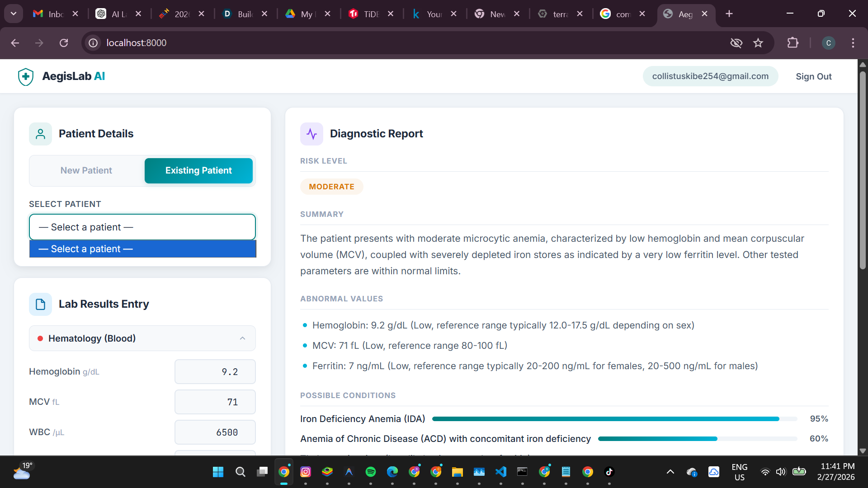Click the Hemoglobin value input field

point(215,371)
